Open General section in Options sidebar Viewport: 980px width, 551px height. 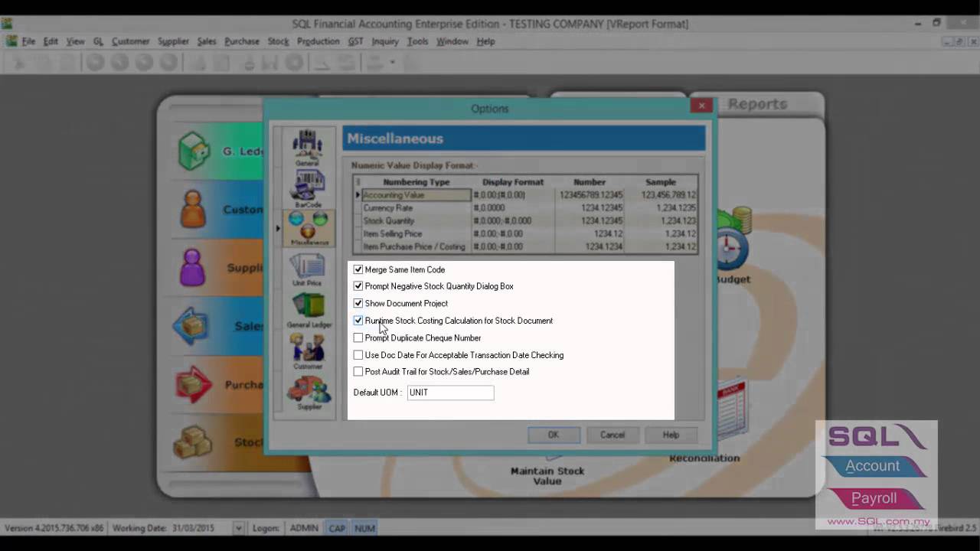tap(307, 148)
